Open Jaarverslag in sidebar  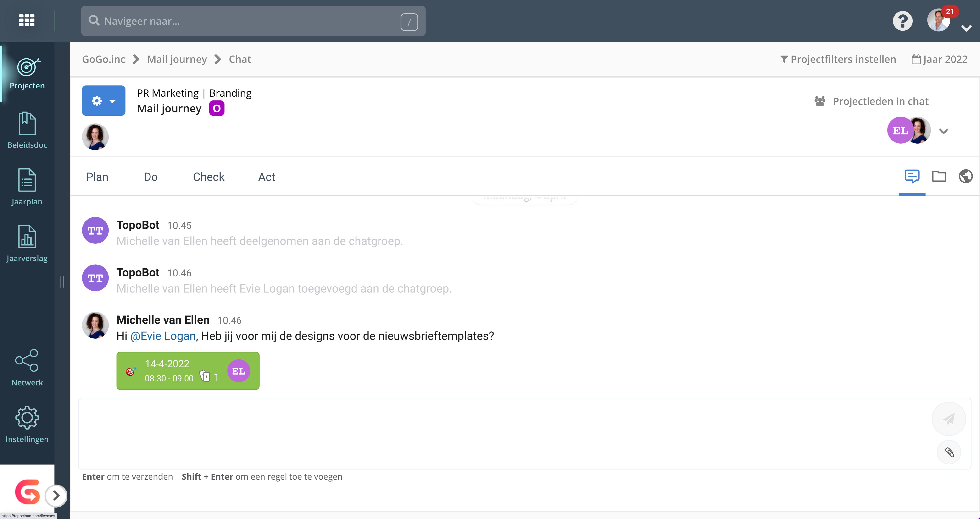(x=27, y=244)
